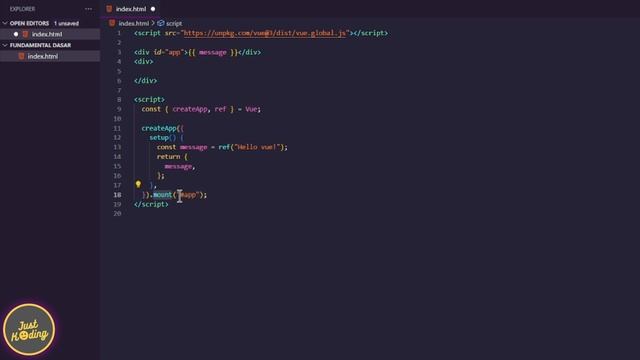The height and width of the screenshot is (360, 640).
Task: Click the word "return" on line 14
Action: [168, 157]
